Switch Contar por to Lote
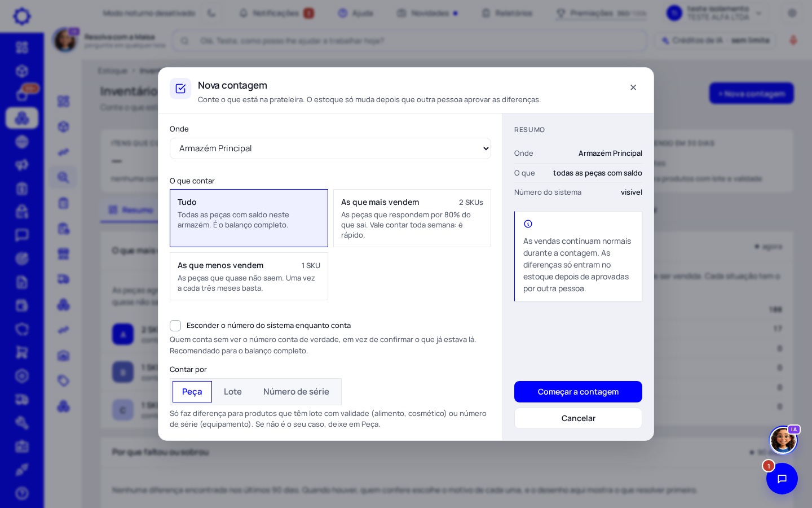This screenshot has height=508, width=812. pyautogui.click(x=233, y=392)
